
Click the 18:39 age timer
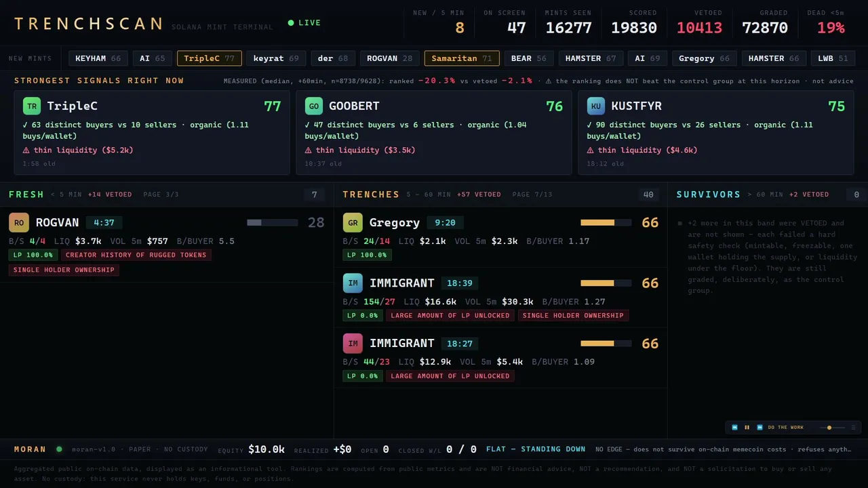point(460,283)
